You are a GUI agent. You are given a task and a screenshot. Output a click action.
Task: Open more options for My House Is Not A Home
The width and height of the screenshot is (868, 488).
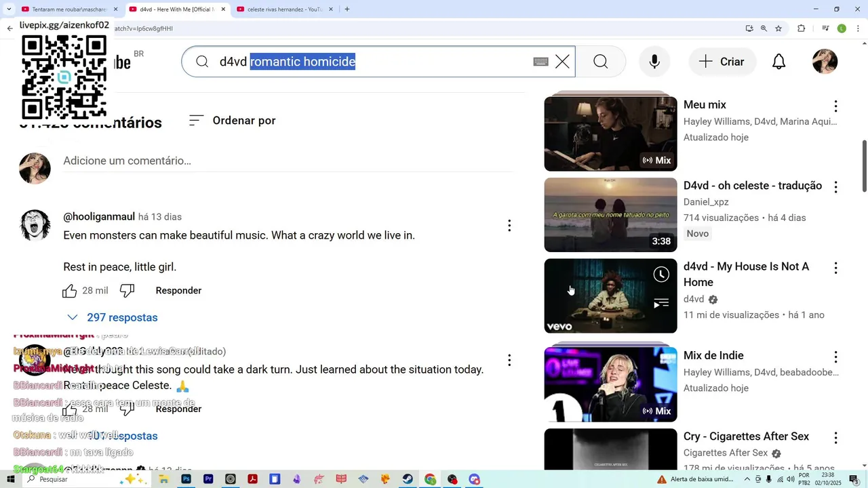click(x=835, y=268)
